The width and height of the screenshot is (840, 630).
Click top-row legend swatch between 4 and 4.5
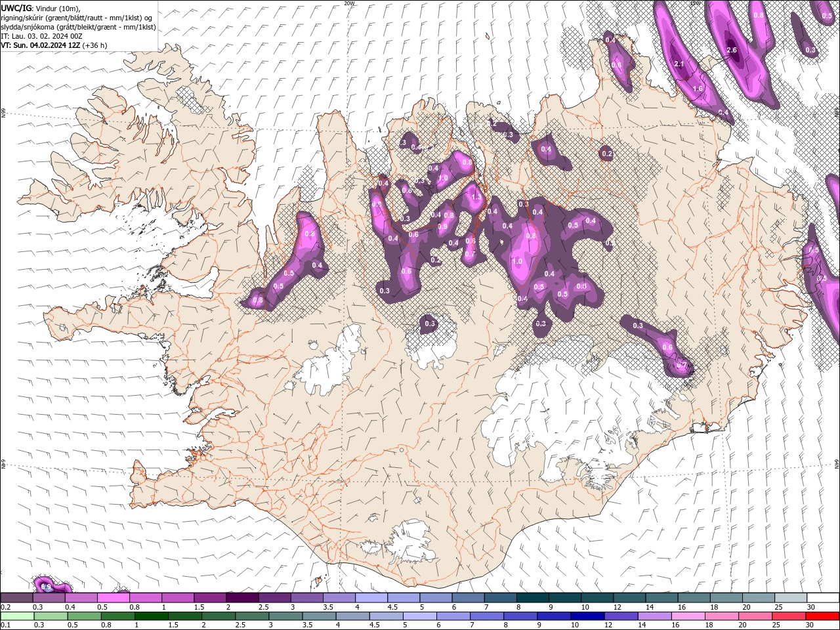[x=371, y=598]
